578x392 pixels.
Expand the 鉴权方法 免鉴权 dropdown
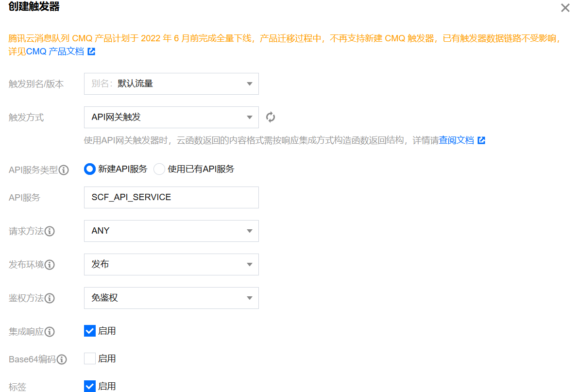click(171, 298)
